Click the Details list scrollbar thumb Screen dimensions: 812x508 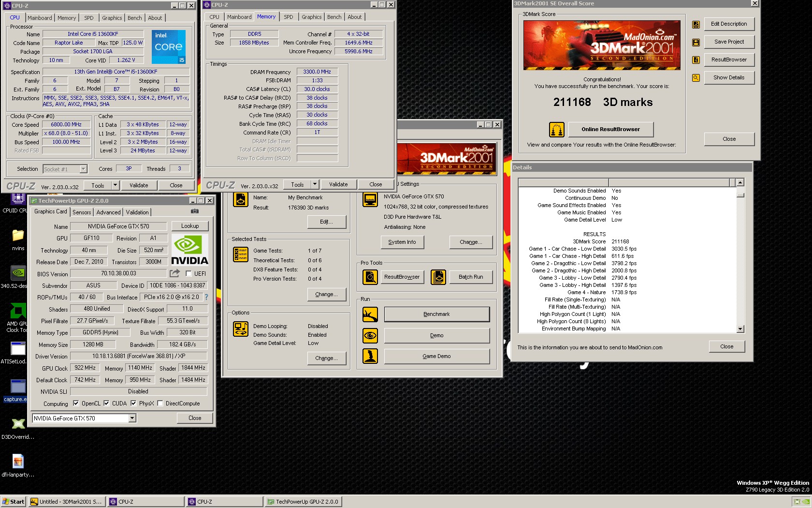click(x=740, y=195)
